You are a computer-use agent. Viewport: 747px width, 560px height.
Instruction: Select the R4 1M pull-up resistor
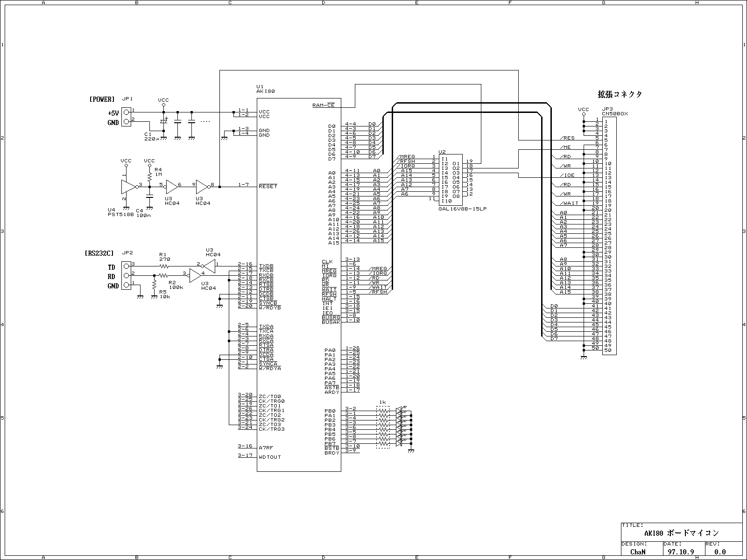point(149,177)
